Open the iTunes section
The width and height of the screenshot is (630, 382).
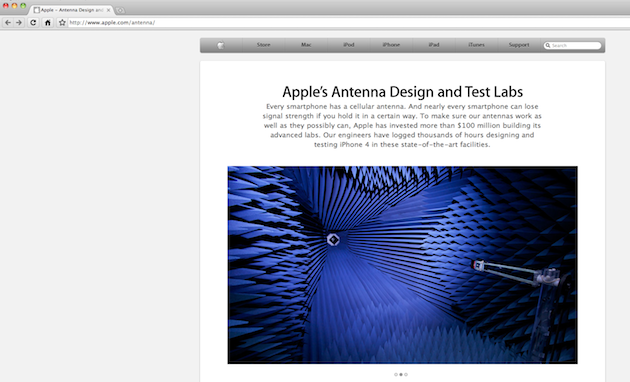(x=477, y=45)
